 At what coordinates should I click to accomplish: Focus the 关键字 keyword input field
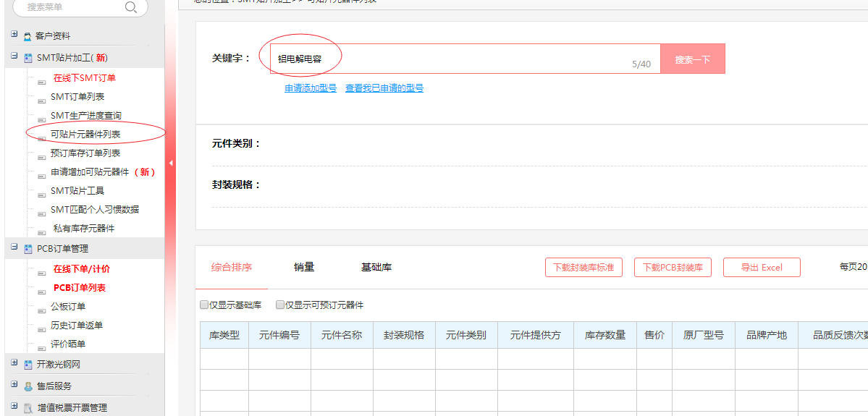(x=463, y=59)
